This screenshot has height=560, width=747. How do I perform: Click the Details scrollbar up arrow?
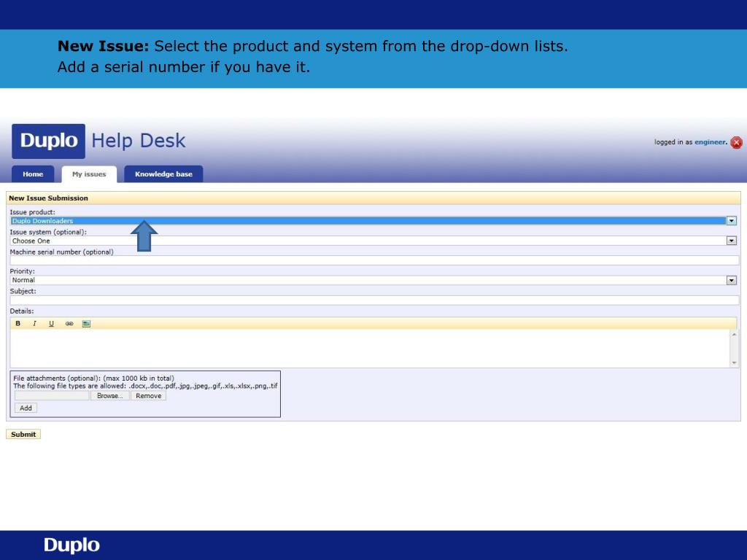[734, 335]
